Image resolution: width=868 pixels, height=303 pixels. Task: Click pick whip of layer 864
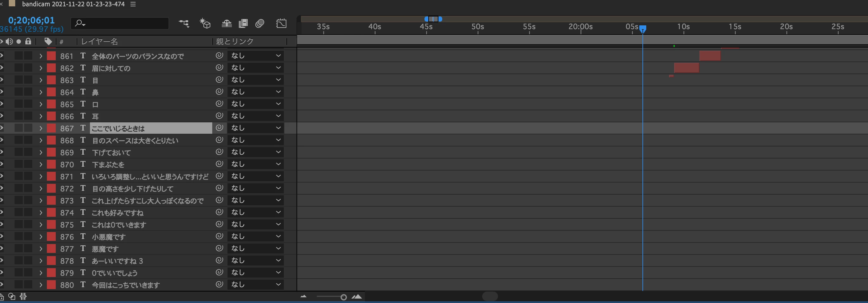point(219,92)
